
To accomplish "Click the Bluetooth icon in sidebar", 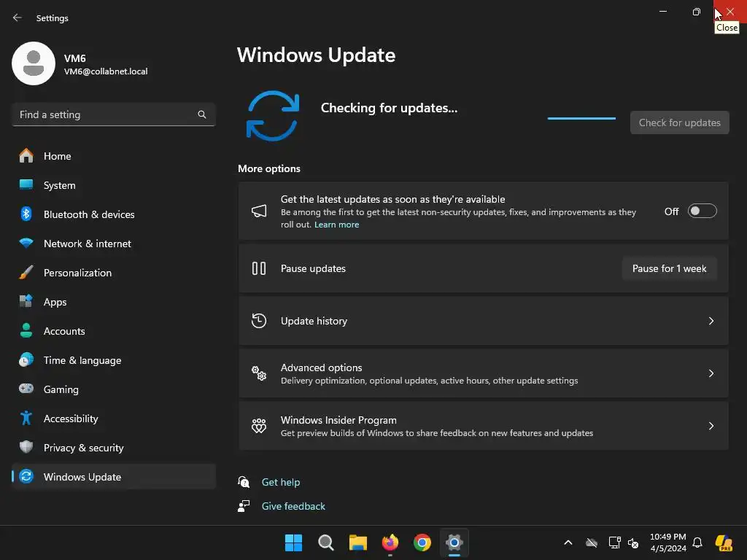I will 26,214.
